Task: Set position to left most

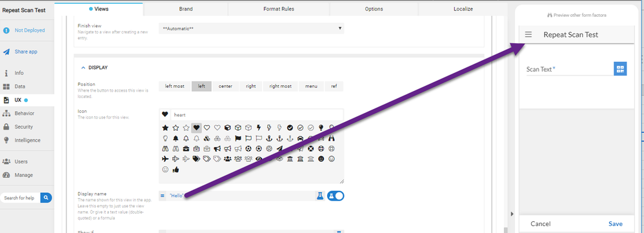Action: [175, 86]
